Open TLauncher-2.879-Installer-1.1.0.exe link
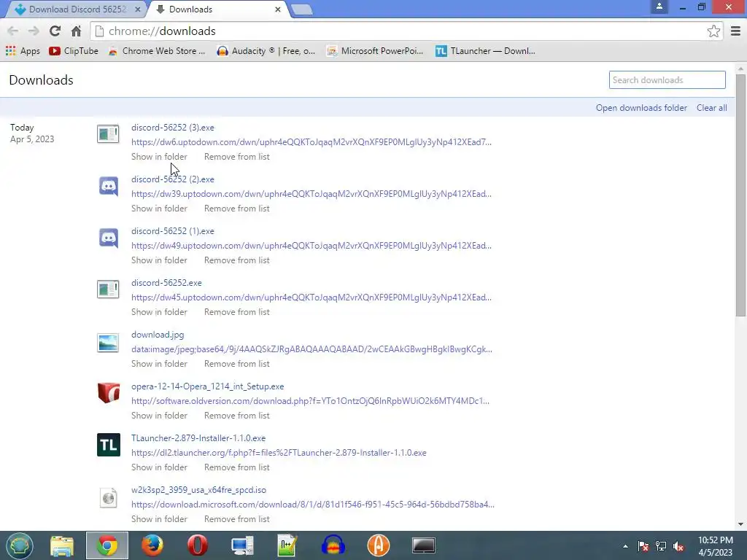 (198, 438)
